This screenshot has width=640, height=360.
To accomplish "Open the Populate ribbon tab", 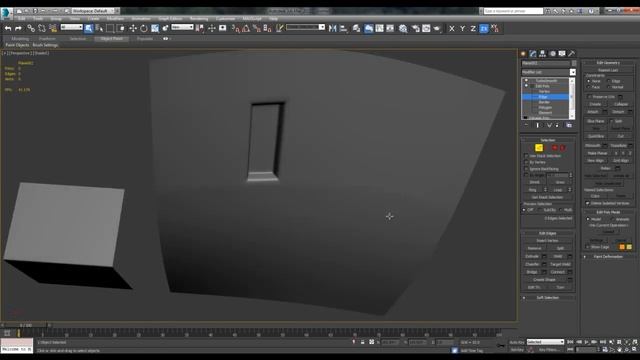I will (x=145, y=39).
